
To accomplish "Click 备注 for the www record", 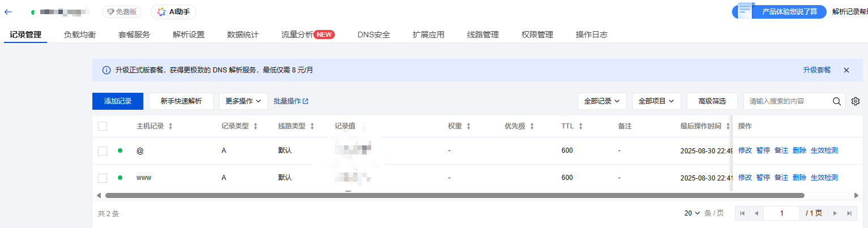I will (x=781, y=178).
